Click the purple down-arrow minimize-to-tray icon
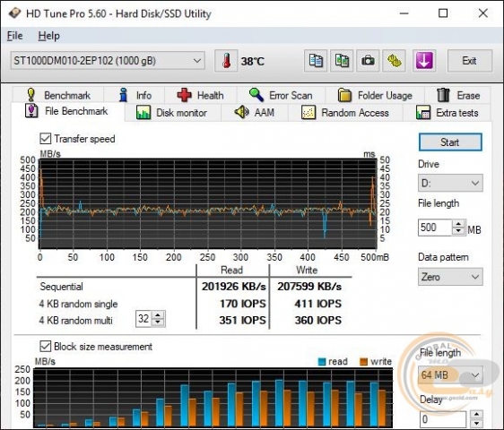The height and width of the screenshot is (430, 504). pos(424,60)
